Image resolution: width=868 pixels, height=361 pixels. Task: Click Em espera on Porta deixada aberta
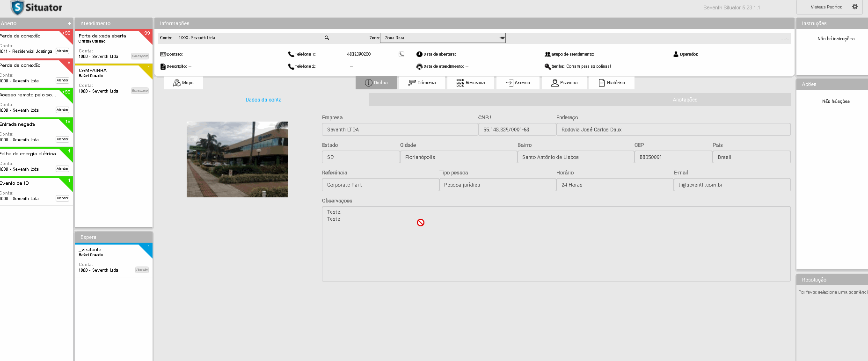coord(140,56)
